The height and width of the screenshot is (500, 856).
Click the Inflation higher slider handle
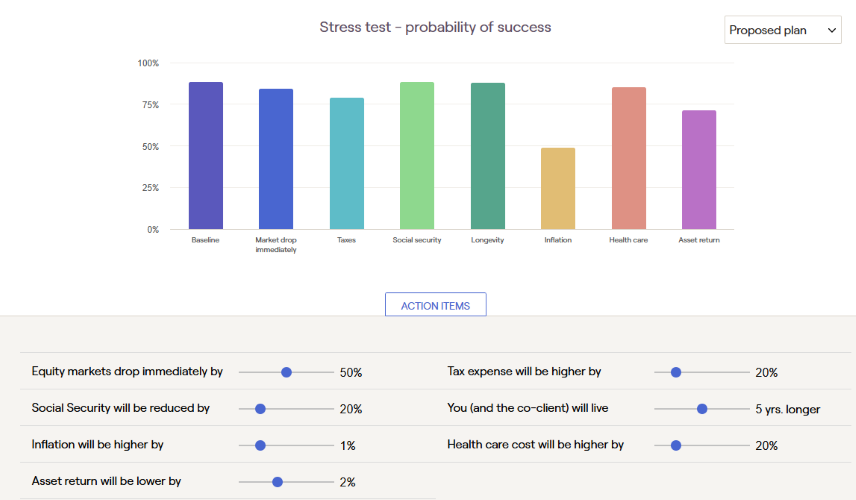point(260,445)
